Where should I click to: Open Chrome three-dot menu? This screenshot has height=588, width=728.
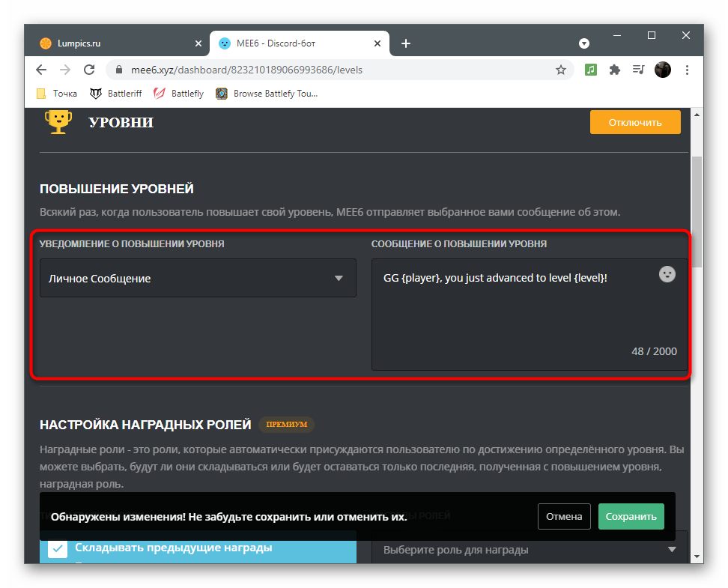[x=686, y=70]
